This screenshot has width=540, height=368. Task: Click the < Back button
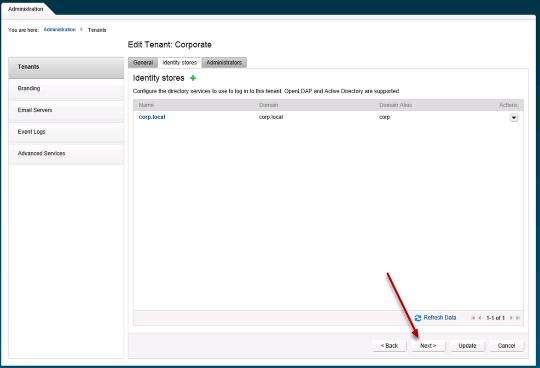click(x=389, y=346)
